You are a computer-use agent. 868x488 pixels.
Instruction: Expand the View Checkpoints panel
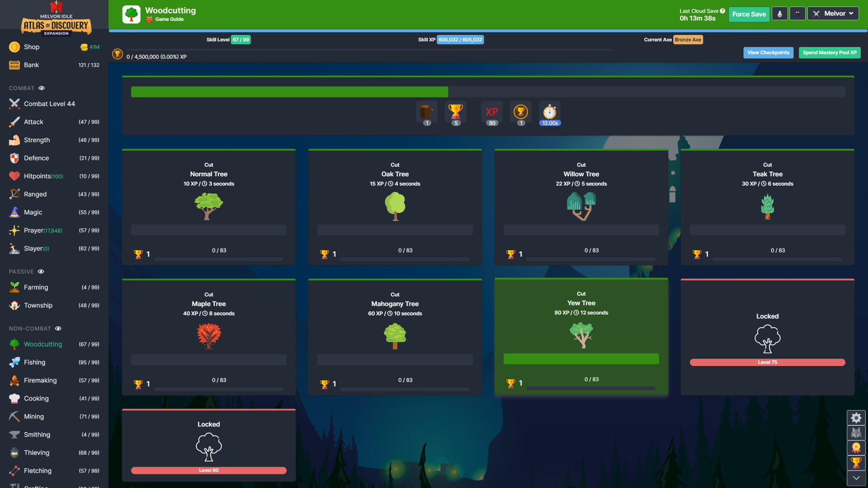click(x=769, y=53)
